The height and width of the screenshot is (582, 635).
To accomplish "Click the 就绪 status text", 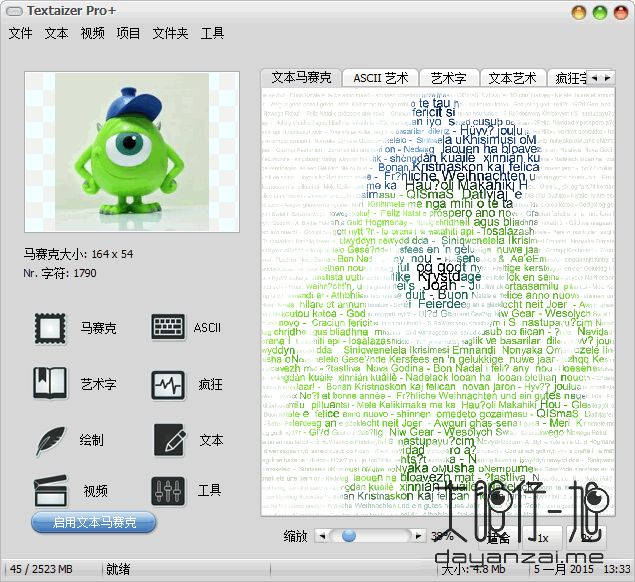I will coord(118,569).
